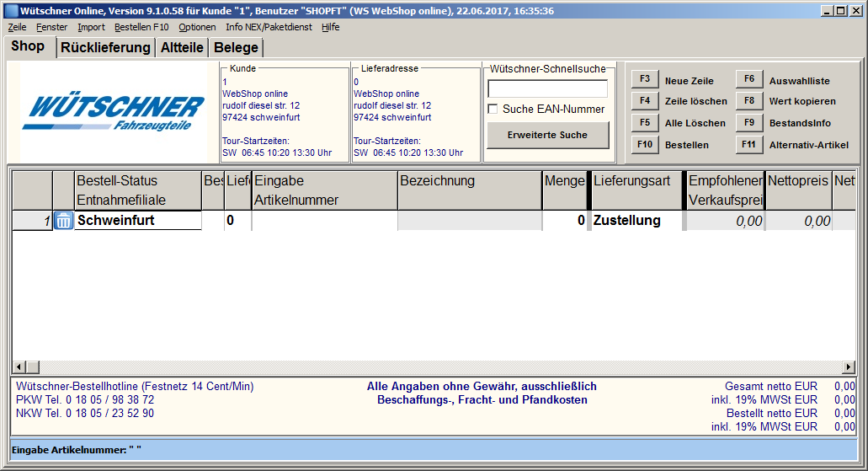Click the Empfohlener Verkaufspreis cell showing 0,00
Viewport: 868px width, 471px height.
coord(725,221)
